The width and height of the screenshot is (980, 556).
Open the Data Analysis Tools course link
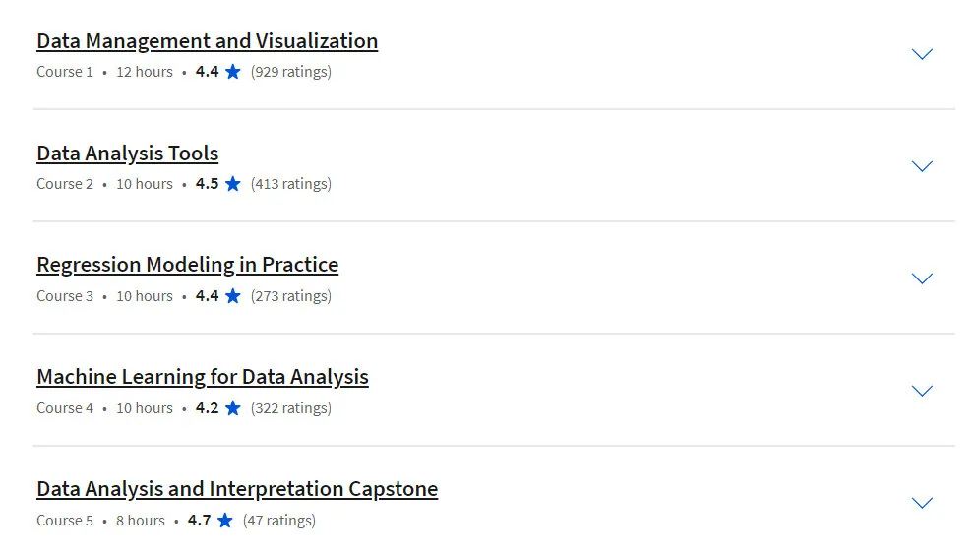coord(128,154)
